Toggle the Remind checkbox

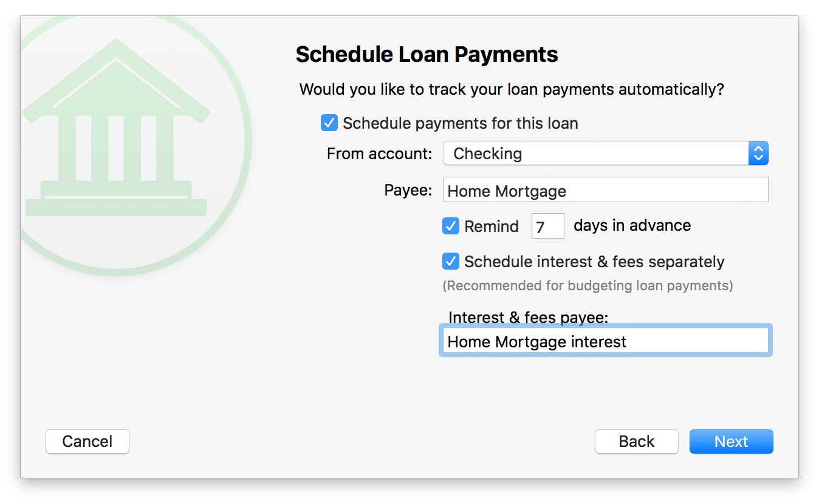[451, 226]
